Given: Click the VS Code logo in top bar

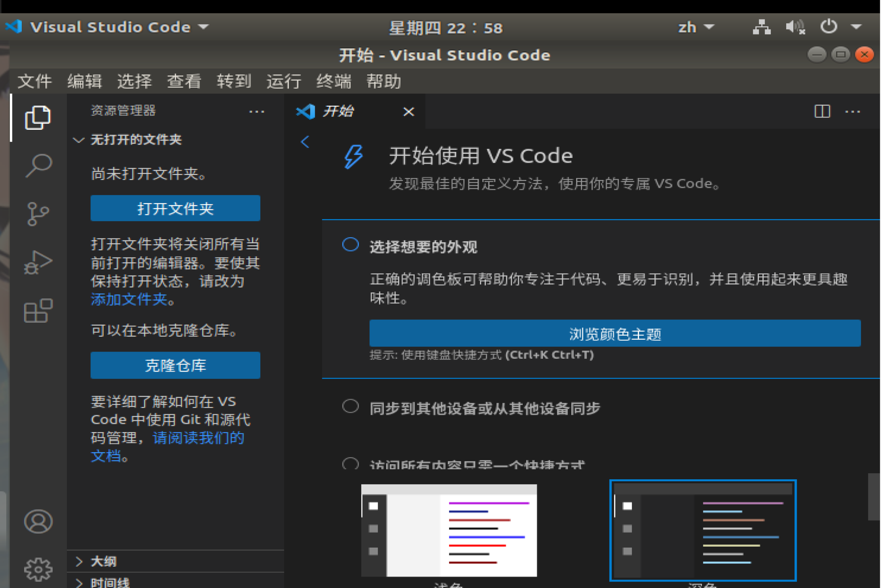Looking at the screenshot, I should tap(14, 26).
